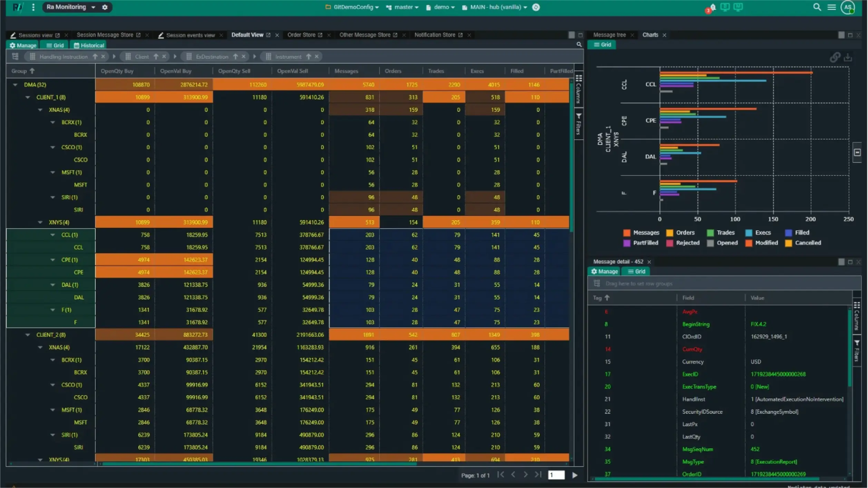Download the chart using the download icon
868x488 pixels.
[848, 57]
